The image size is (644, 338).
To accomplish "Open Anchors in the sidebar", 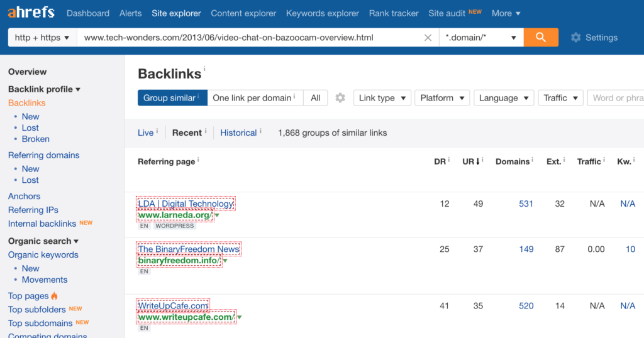I will click(x=25, y=196).
